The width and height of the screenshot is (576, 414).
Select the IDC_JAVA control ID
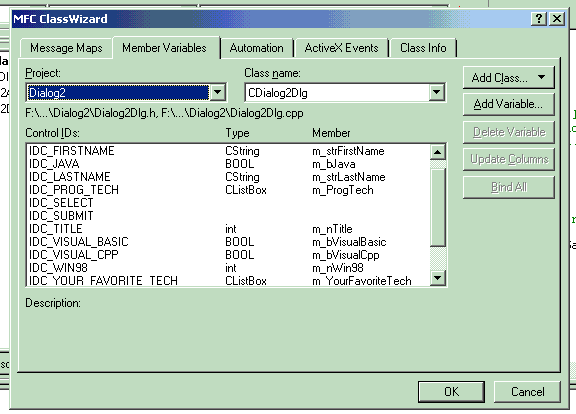[54, 164]
